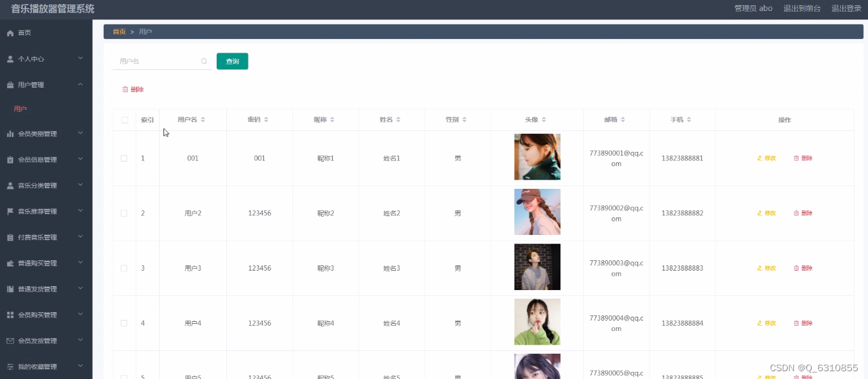Click the briefcase icon beside 用户管理
Viewport: 868px width, 379px height.
(x=10, y=85)
